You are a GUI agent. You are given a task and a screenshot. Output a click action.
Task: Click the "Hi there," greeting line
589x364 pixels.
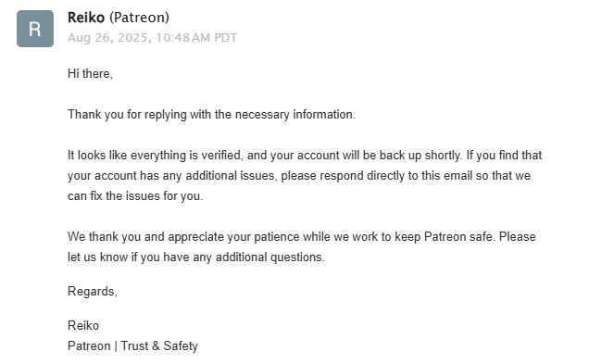point(90,73)
